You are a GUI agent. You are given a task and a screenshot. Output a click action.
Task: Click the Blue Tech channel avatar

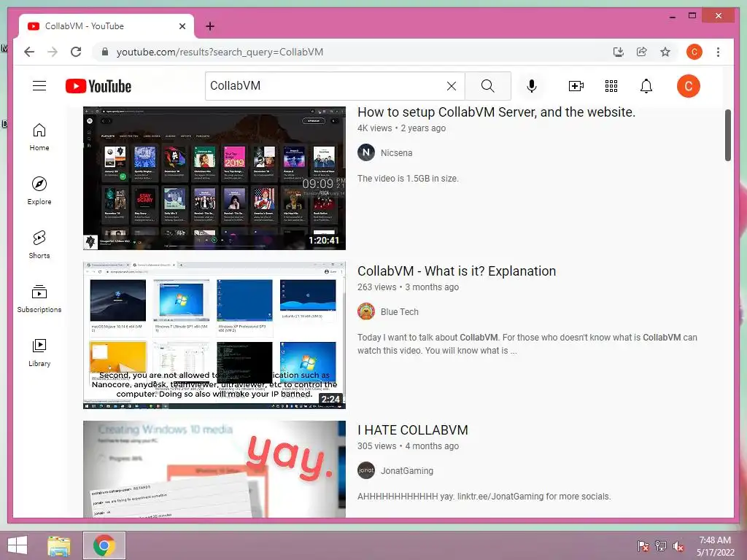(x=366, y=312)
